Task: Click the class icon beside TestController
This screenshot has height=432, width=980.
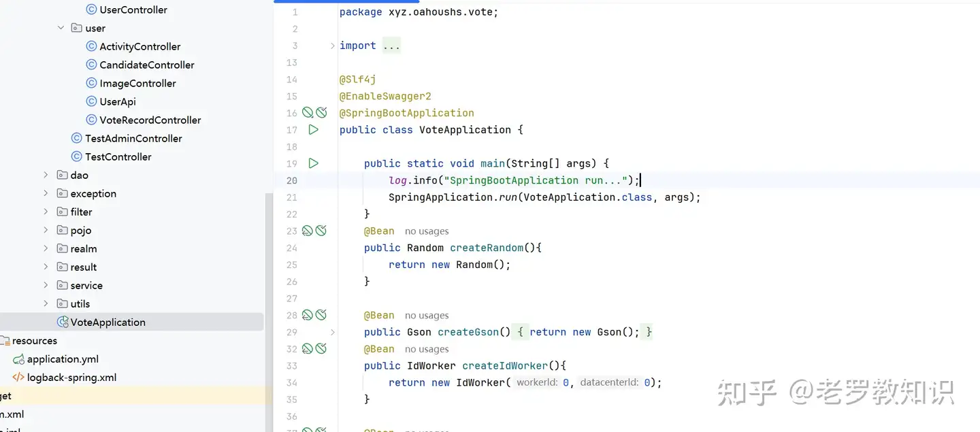Action: [77, 156]
